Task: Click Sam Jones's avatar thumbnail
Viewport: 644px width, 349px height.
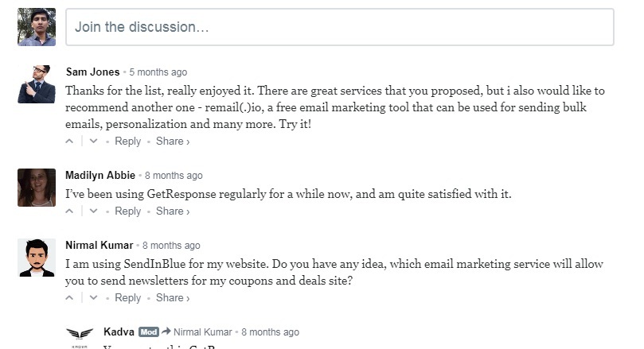Action: (37, 84)
